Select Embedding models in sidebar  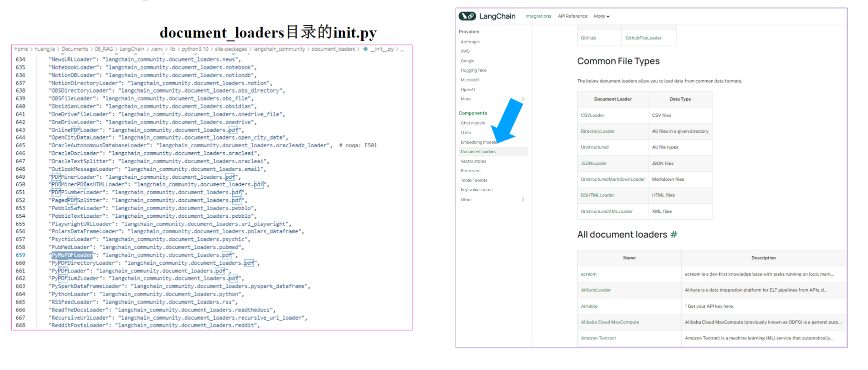pos(478,142)
